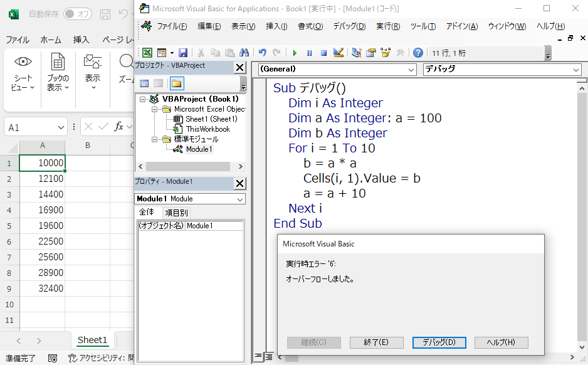Click the Break pause icon
Image resolution: width=588 pixels, height=365 pixels.
[309, 53]
